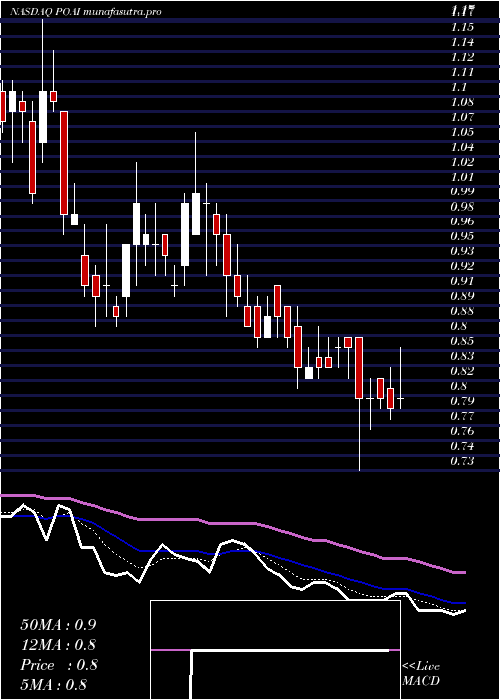Click the <<Live MACD label

coord(421,674)
